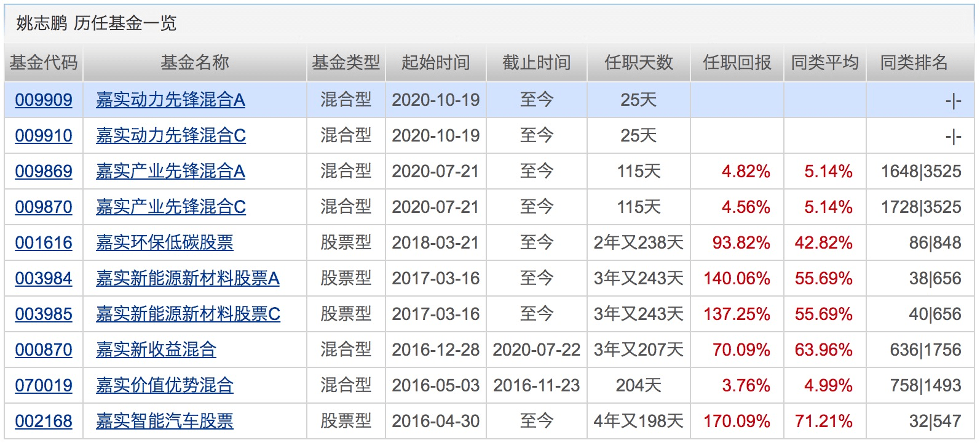Select the 4.56% return value
980x448 pixels.
coord(746,207)
